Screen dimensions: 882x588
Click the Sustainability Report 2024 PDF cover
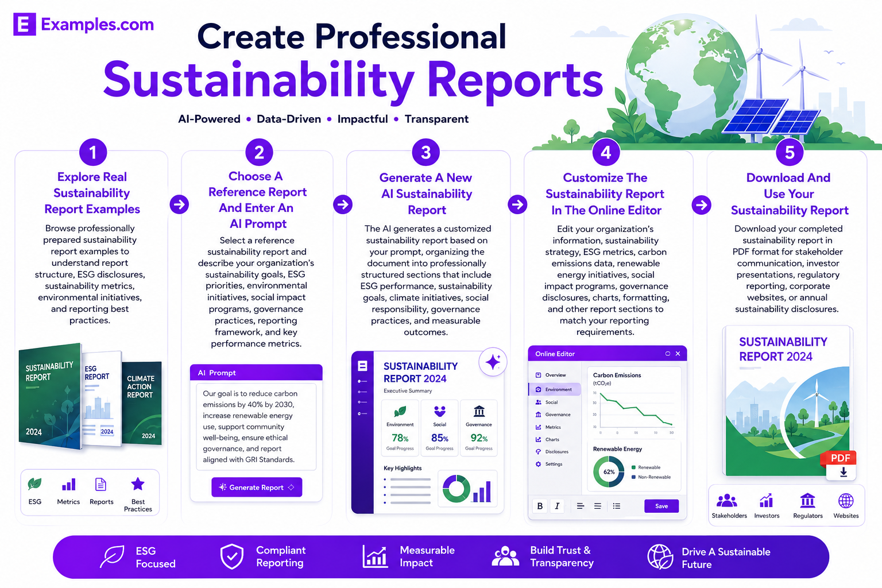[x=787, y=401]
